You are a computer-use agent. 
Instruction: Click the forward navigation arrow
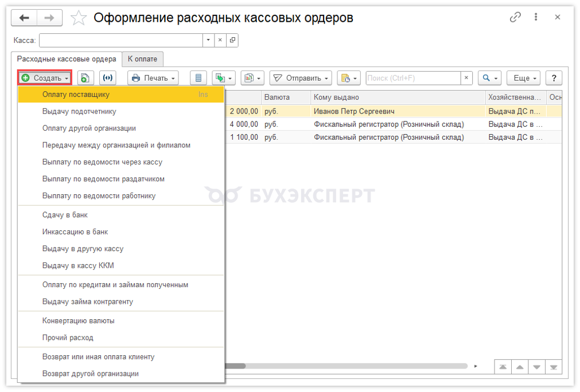tap(49, 18)
